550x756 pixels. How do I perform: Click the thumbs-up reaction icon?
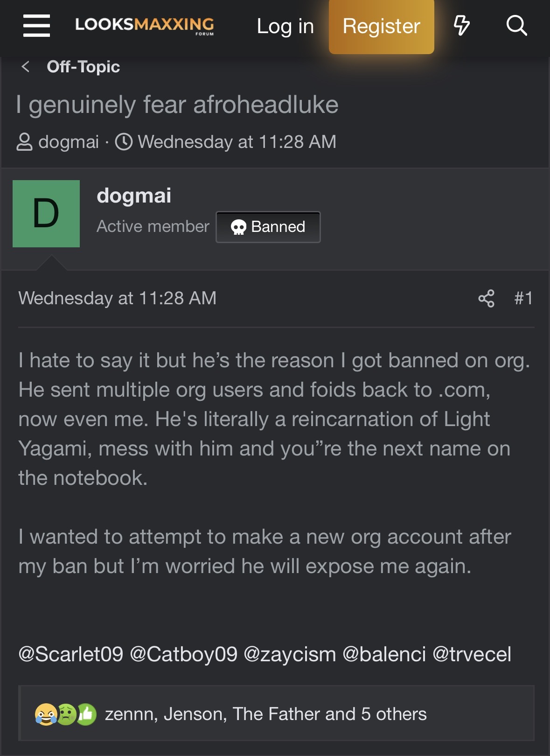pos(86,714)
